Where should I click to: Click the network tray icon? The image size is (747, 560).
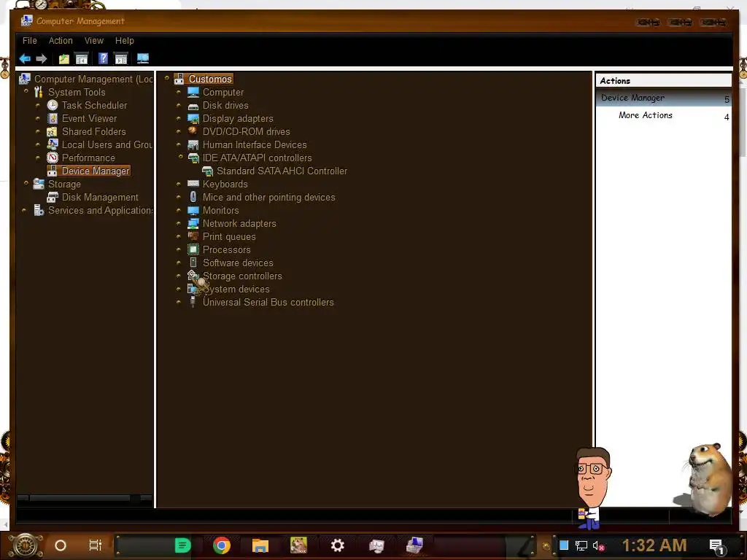(x=581, y=545)
